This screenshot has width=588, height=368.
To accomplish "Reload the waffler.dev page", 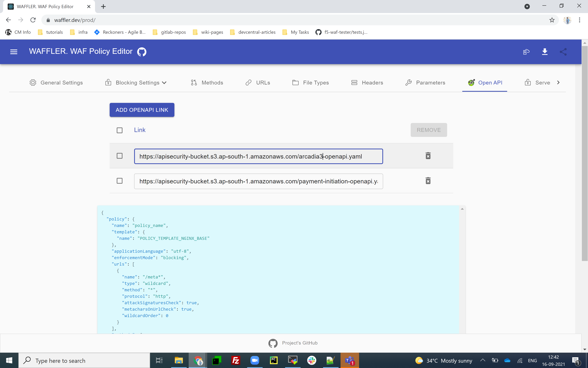I will click(x=33, y=20).
